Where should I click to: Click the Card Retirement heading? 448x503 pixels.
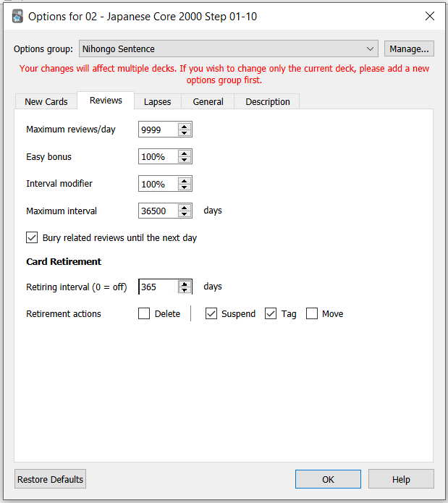(64, 261)
